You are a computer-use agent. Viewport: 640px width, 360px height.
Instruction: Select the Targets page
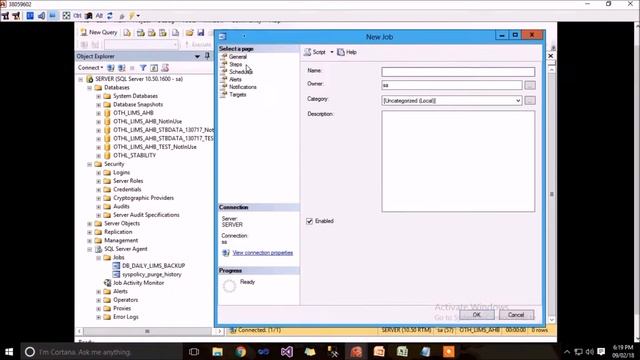pos(238,94)
